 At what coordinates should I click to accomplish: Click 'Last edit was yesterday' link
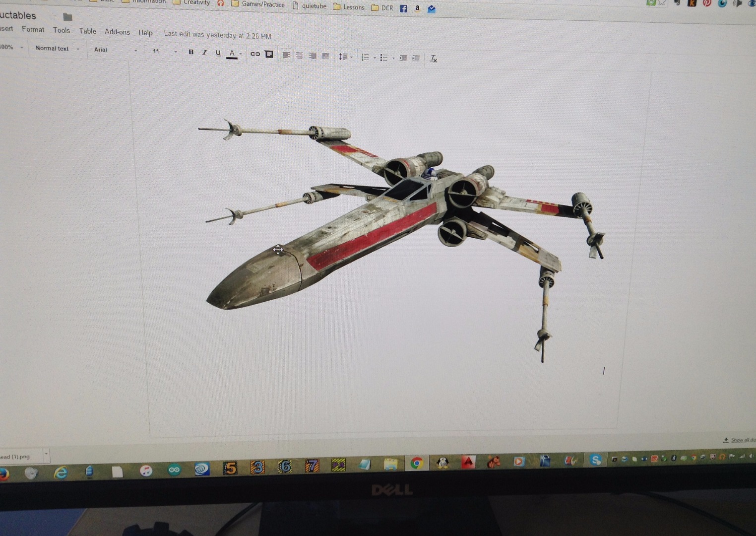pyautogui.click(x=217, y=35)
